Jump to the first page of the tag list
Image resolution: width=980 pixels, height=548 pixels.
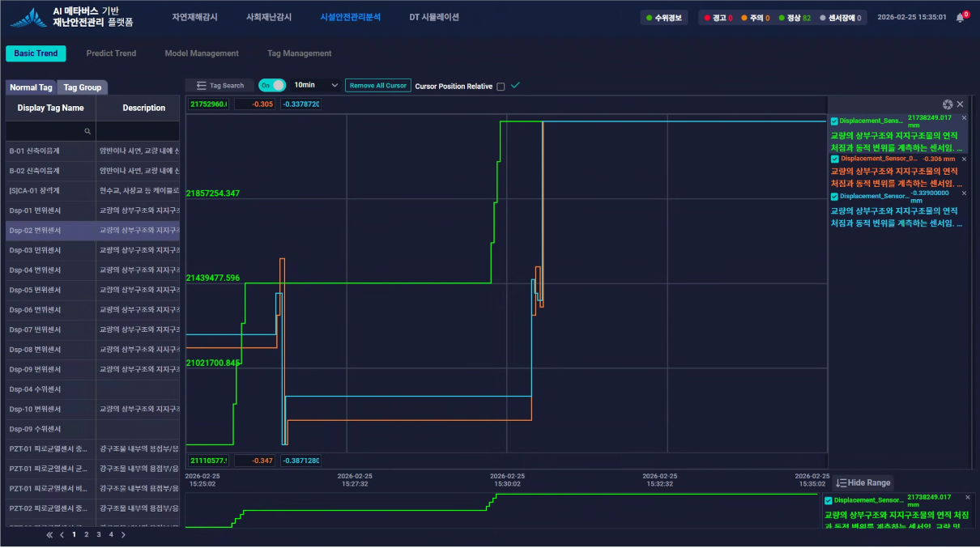point(49,534)
